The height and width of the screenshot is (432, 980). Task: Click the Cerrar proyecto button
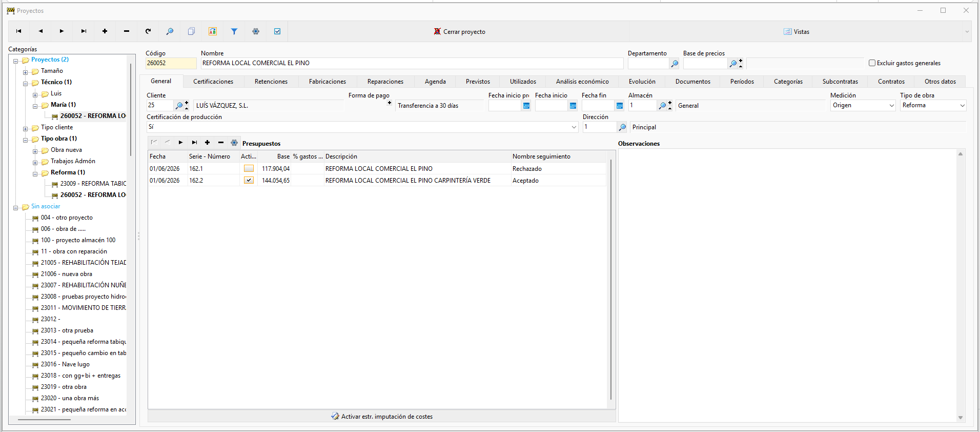459,32
